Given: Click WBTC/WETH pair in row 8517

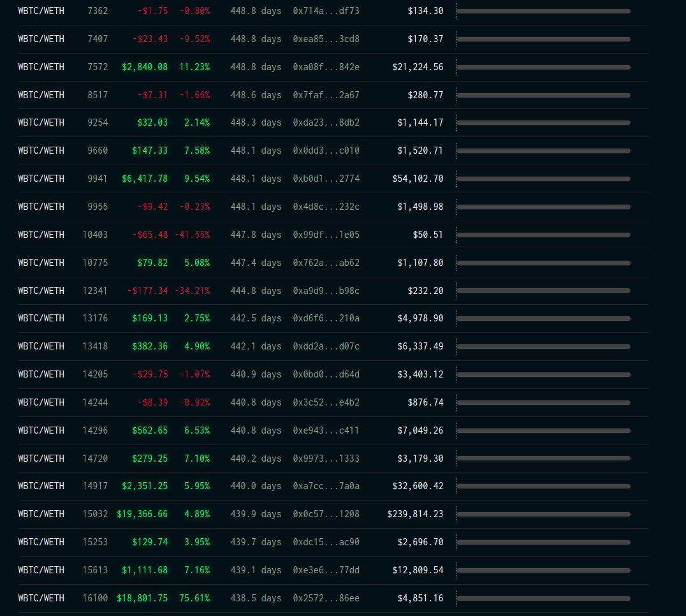Looking at the screenshot, I should click(x=41, y=95).
